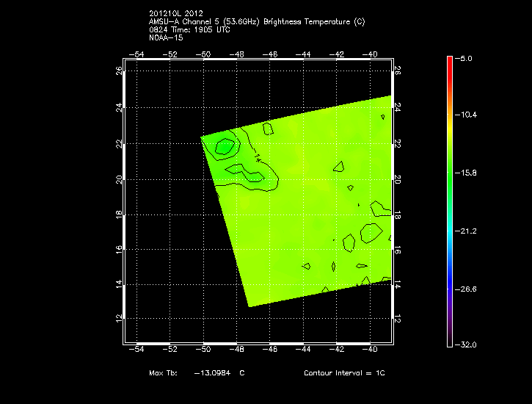Click the -46 longitude label on the bottom axis
The height and width of the screenshot is (404, 532).
270,350
